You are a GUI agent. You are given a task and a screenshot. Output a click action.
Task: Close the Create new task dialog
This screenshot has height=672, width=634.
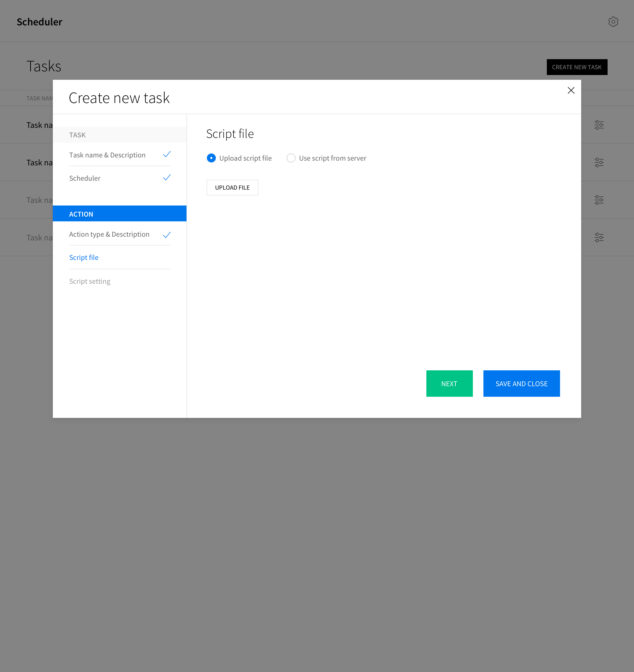571,90
